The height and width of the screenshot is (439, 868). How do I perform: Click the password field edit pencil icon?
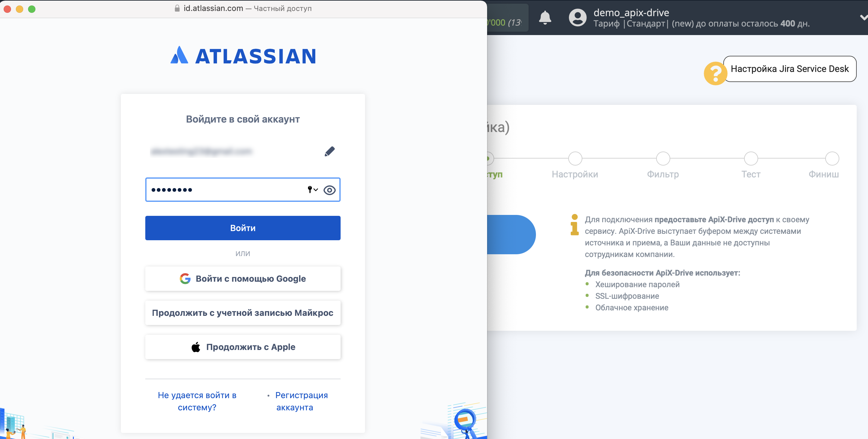[329, 151]
